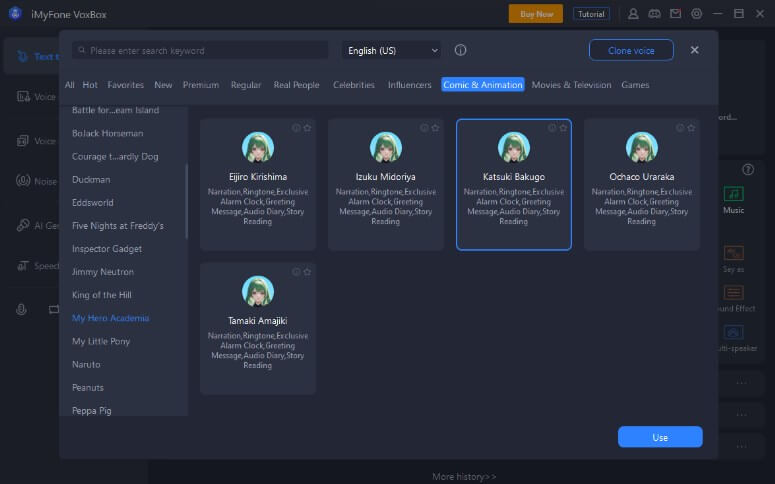Click the microphone icon in left sidebar
The height and width of the screenshot is (484, 775).
21,309
